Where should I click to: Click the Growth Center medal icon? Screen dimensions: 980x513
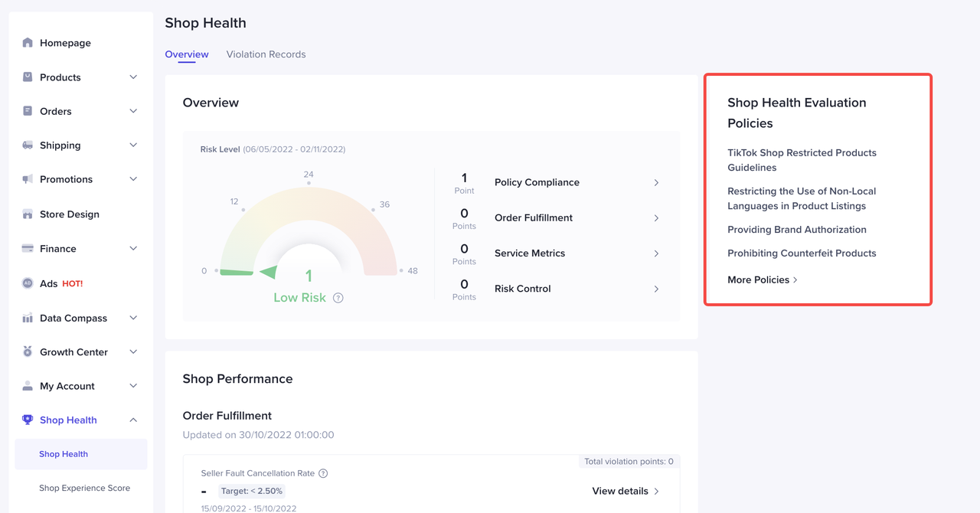pos(28,352)
